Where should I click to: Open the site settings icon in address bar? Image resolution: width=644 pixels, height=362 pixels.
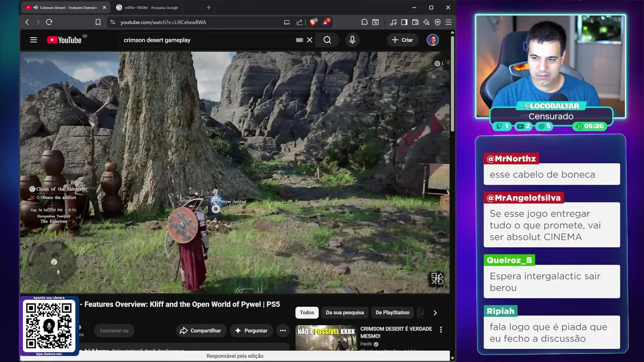(112, 22)
